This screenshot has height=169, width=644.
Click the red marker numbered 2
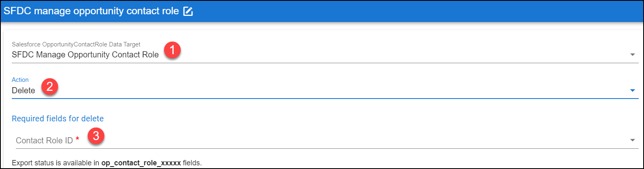49,87
